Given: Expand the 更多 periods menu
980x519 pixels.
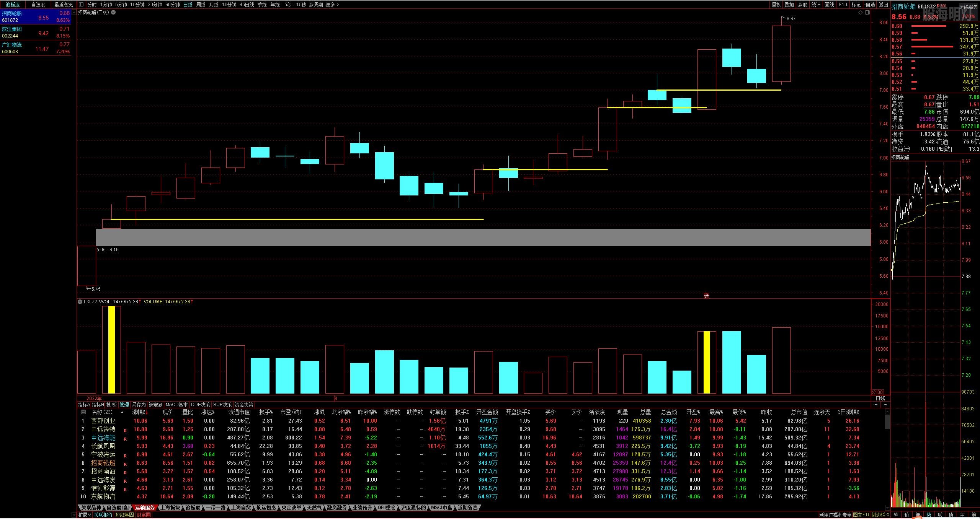Looking at the screenshot, I should (332, 5).
